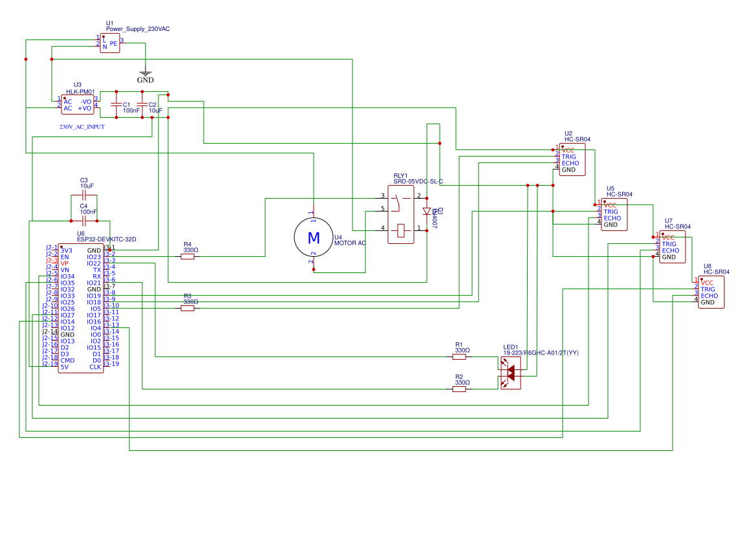The width and height of the screenshot is (756, 535).
Task: Click IO23 pin label on ESP32
Action: coord(94,257)
